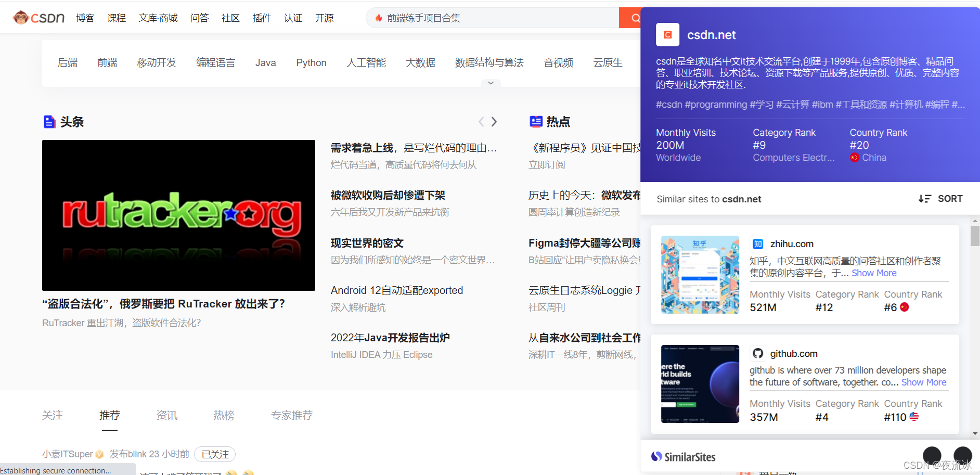Open the 插件 menu item
This screenshot has width=980, height=475.
(x=262, y=18)
